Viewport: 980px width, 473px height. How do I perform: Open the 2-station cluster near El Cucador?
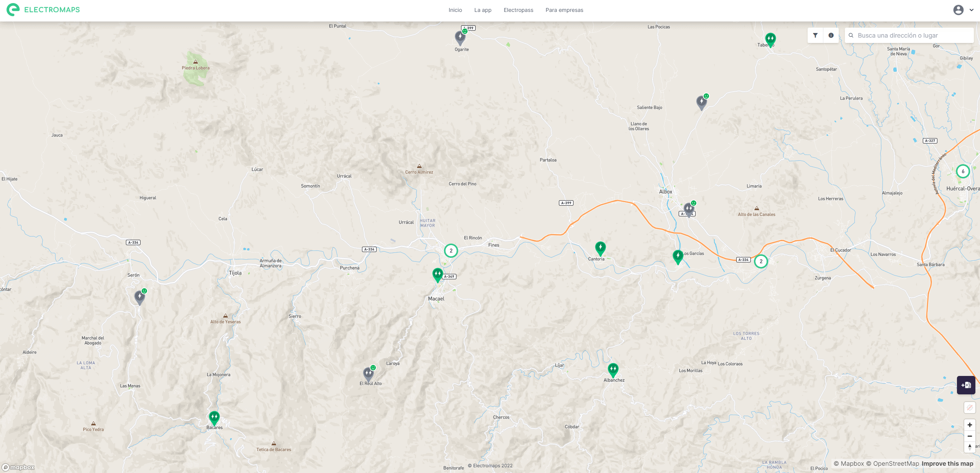coord(761,261)
